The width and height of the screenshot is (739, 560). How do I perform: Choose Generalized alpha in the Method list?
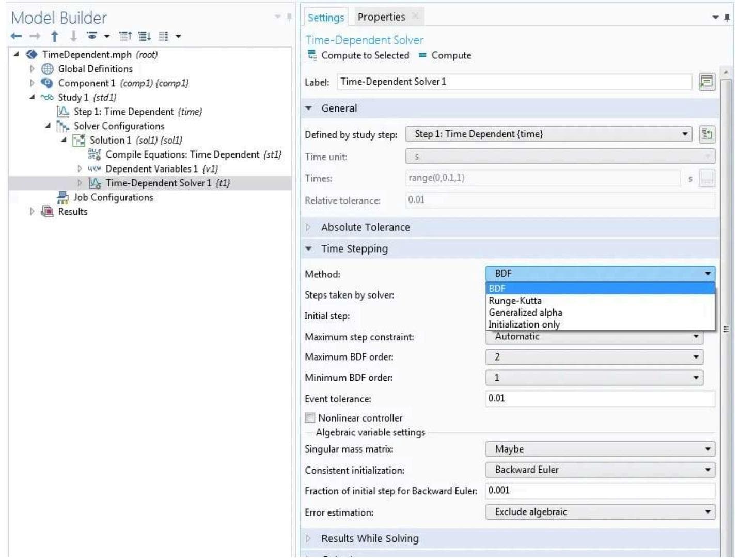[525, 313]
